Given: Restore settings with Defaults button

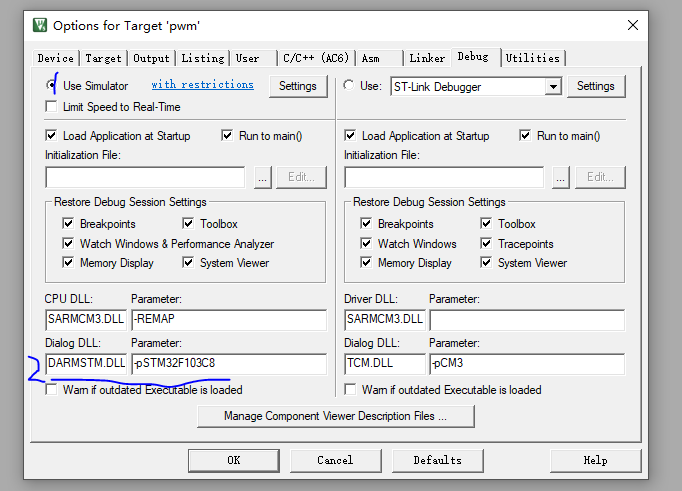Looking at the screenshot, I should 438,461.
